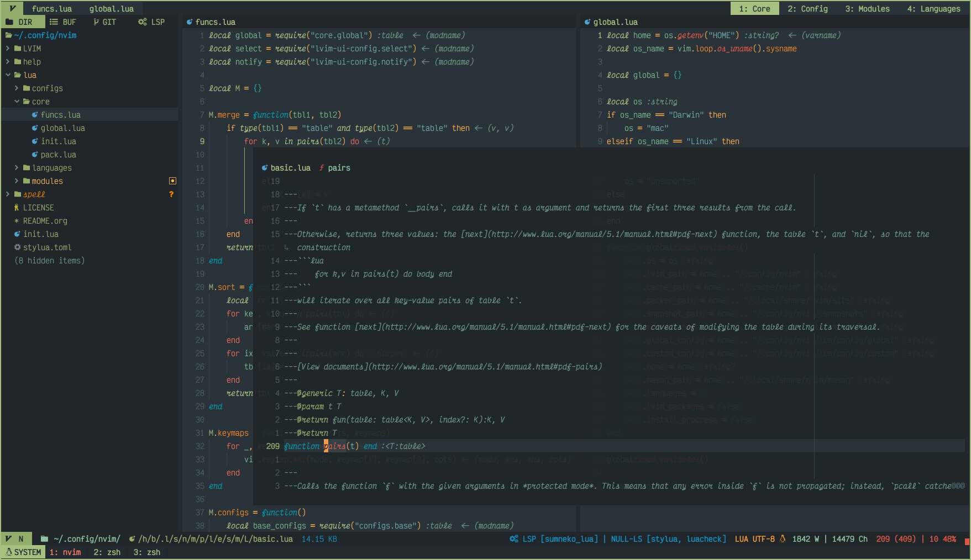This screenshot has height=560, width=971.
Task: Click the LICENSE file icon
Action: click(17, 208)
